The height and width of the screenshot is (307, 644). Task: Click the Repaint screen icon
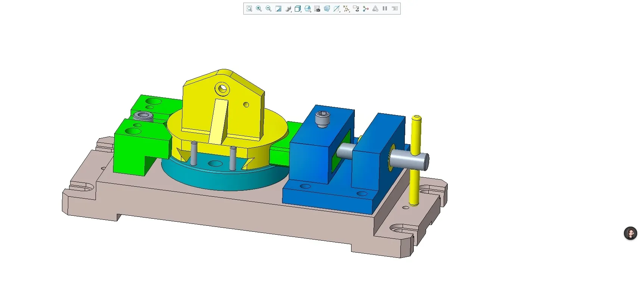(278, 9)
